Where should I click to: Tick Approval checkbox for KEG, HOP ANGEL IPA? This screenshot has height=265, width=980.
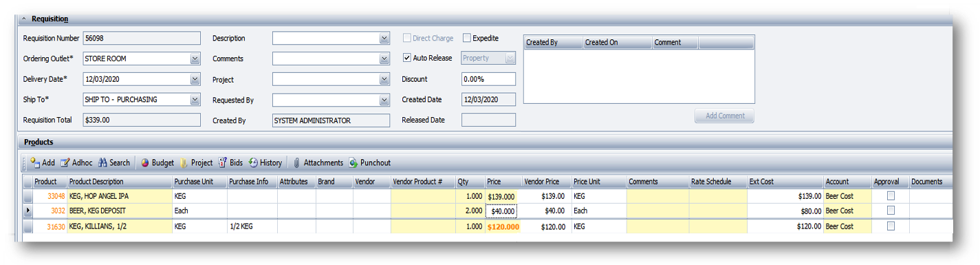point(891,196)
